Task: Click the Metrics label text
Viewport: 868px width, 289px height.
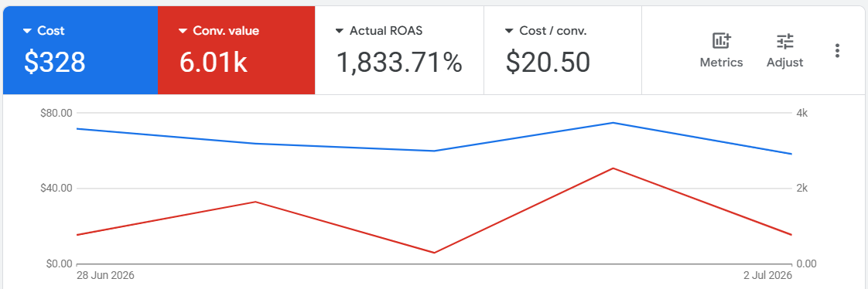Action: [721, 63]
